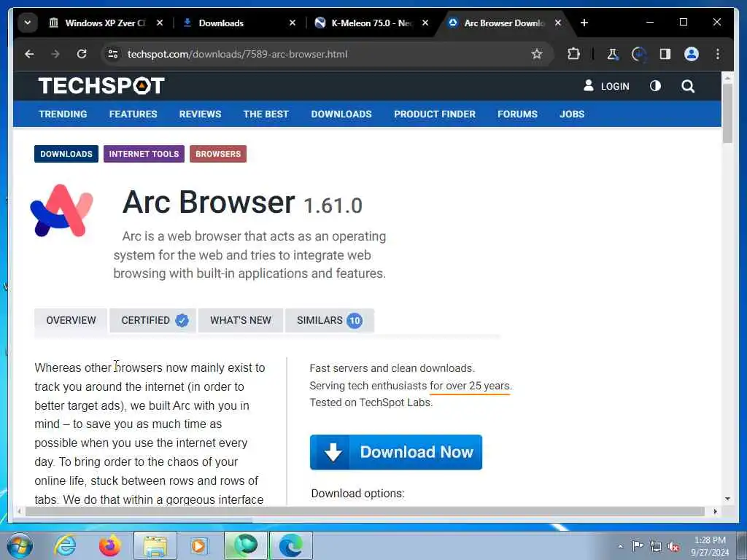
Task: Open the REVIEWS menu
Action: pyautogui.click(x=200, y=114)
